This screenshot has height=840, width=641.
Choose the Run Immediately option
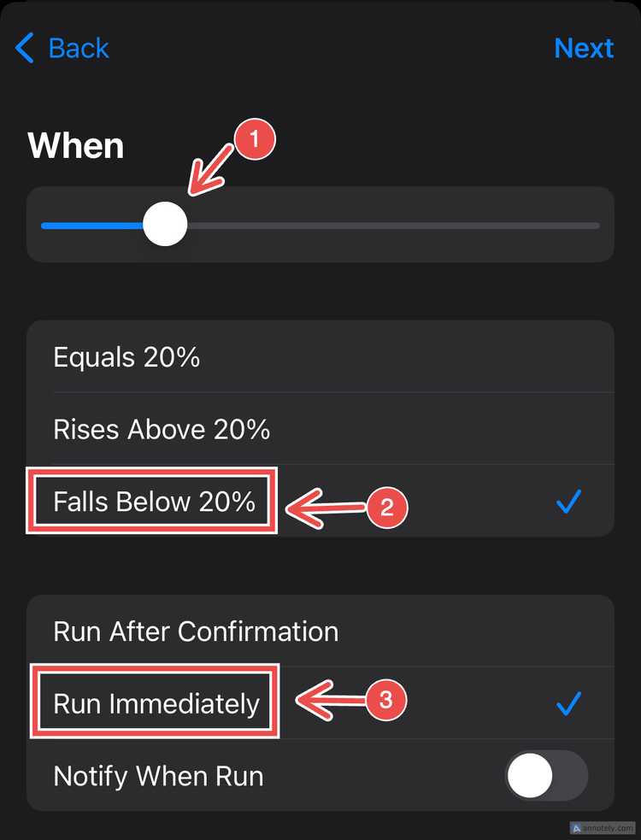320,703
